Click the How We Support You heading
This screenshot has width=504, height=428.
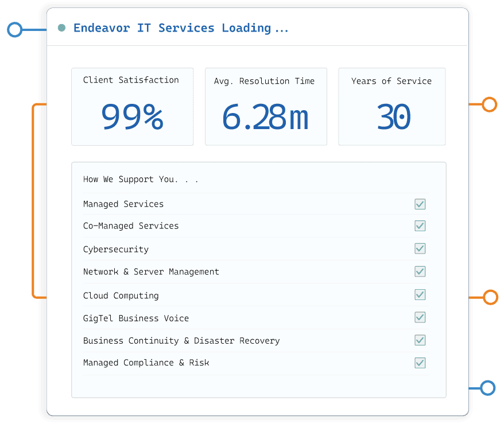(x=141, y=180)
